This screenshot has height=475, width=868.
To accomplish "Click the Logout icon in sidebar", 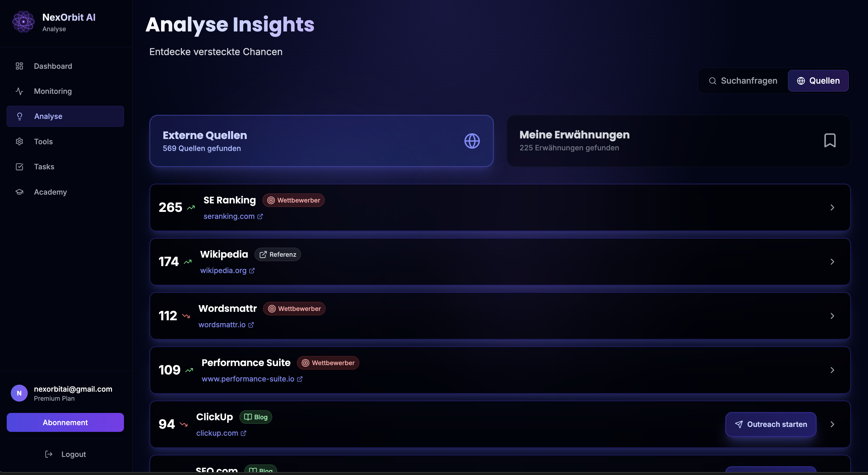I will (48, 454).
